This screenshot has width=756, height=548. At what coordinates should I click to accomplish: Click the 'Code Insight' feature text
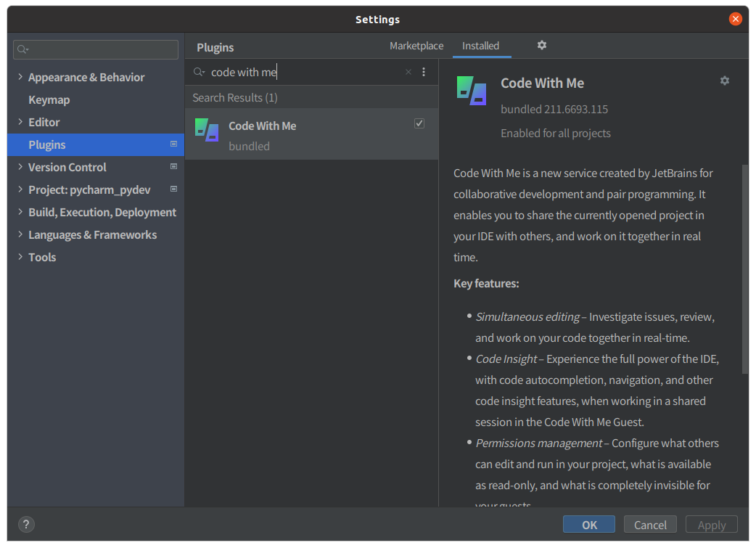click(x=506, y=359)
